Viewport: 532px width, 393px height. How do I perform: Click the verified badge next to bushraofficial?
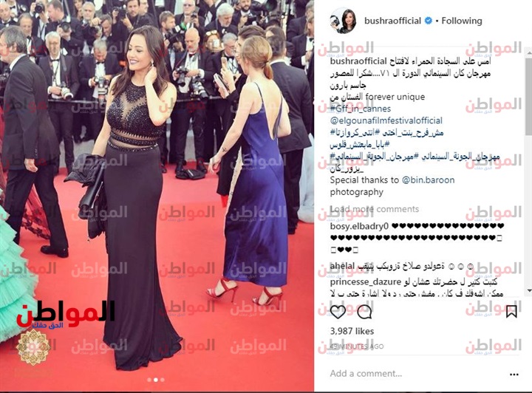pyautogui.click(x=428, y=21)
